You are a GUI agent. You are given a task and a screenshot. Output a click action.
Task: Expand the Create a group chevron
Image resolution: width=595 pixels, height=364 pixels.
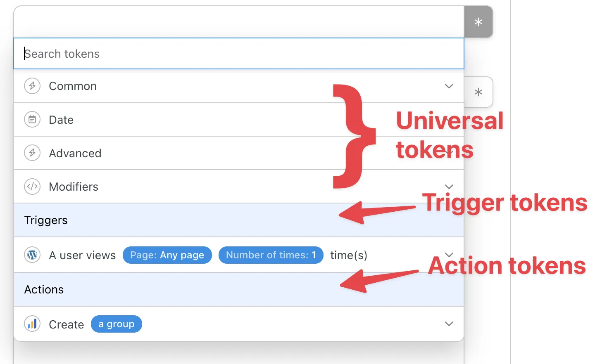[x=449, y=324]
